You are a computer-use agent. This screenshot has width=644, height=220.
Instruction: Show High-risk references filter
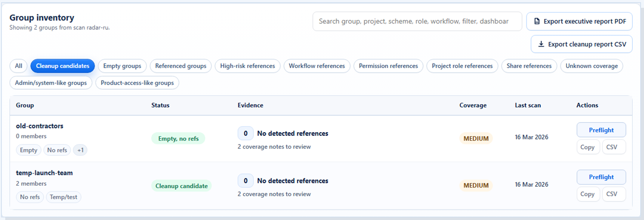coord(248,66)
